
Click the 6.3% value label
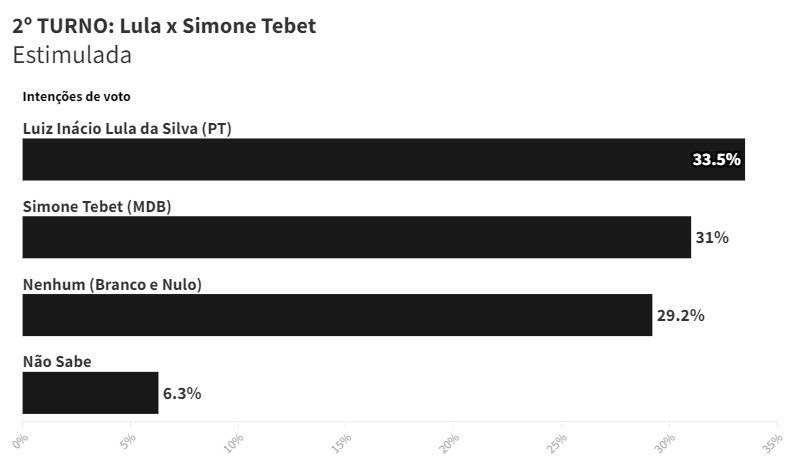click(x=182, y=393)
